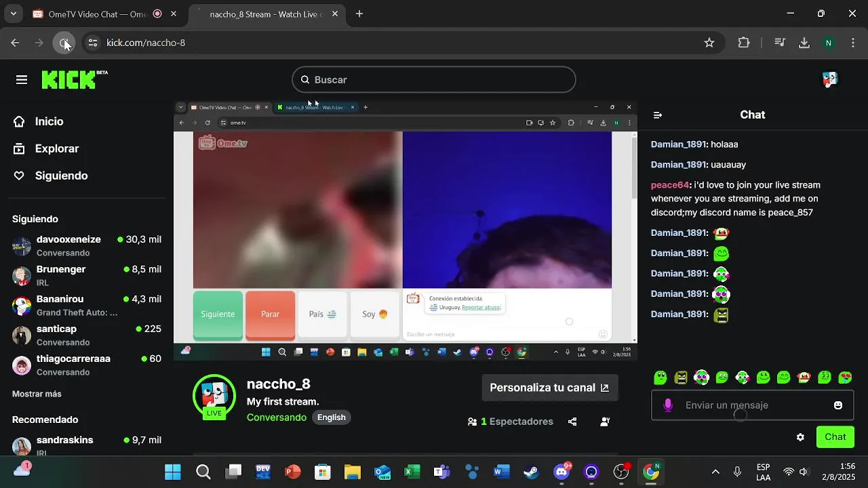The width and height of the screenshot is (868, 488).
Task: Open ESP LAA language switcher in tray
Action: pos(763,472)
